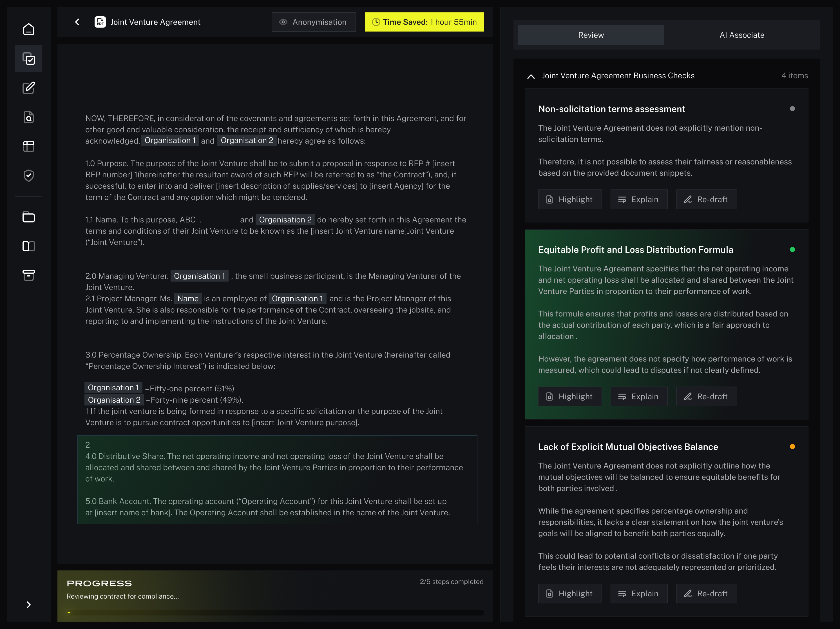The image size is (840, 629).
Task: Expand the sidebar using the bottom chevron
Action: pyautogui.click(x=28, y=605)
